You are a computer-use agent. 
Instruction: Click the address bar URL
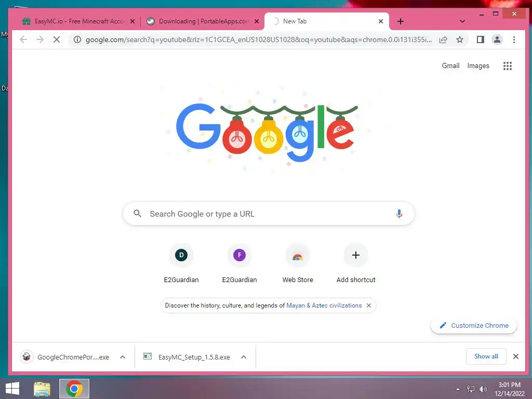click(x=259, y=39)
